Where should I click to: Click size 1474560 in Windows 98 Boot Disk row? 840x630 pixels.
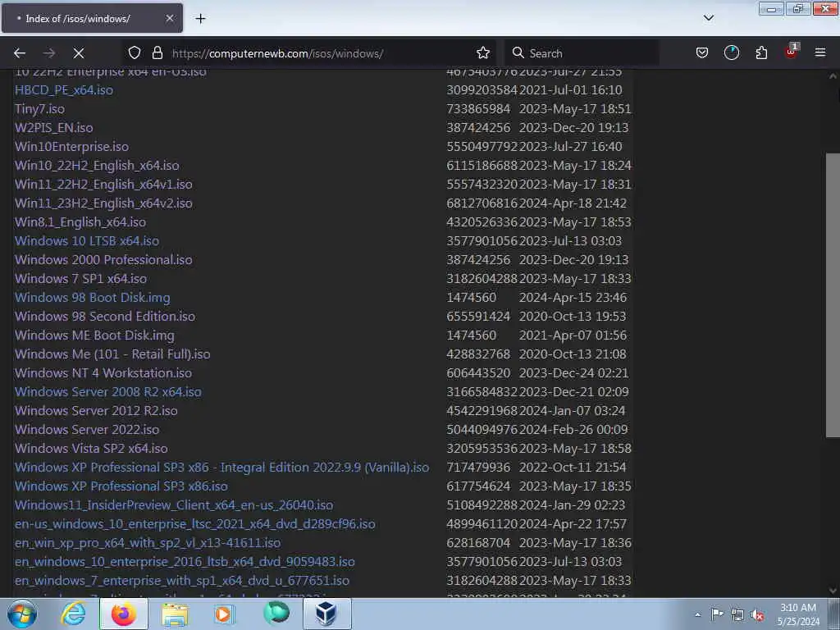click(472, 297)
